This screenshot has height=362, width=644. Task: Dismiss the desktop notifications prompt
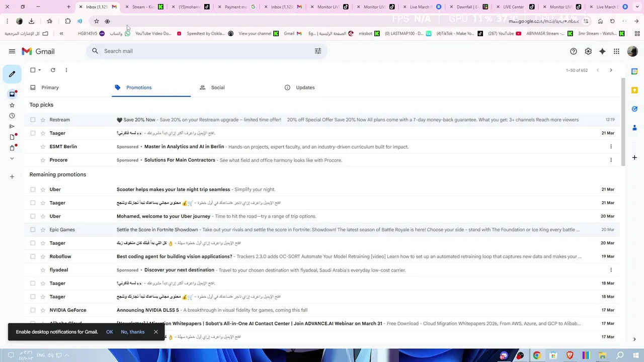(x=156, y=332)
